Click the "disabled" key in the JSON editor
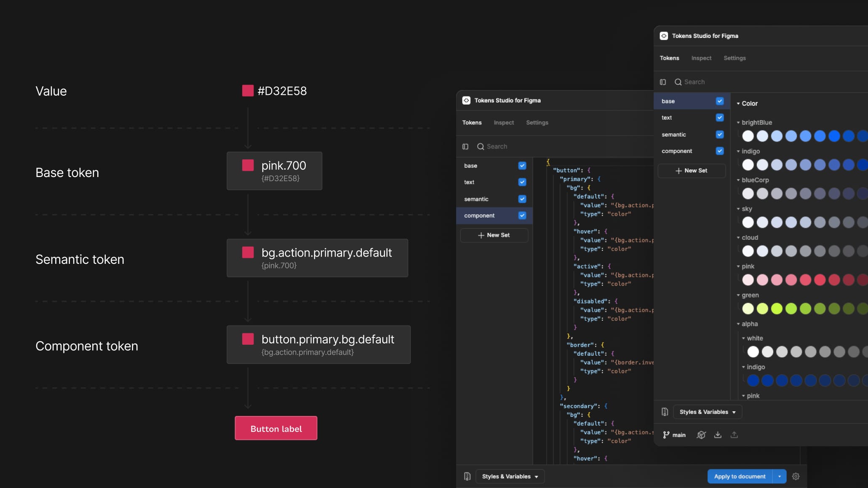Screen dimensions: 868x488 (591, 301)
